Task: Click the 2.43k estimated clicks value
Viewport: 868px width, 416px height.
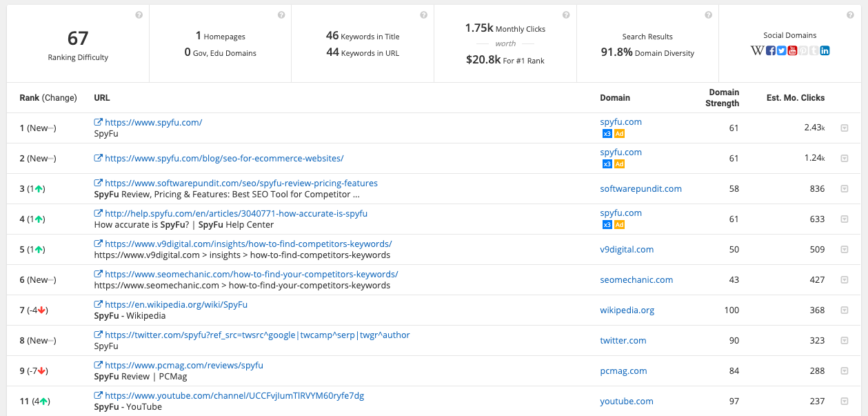Action: (x=814, y=128)
